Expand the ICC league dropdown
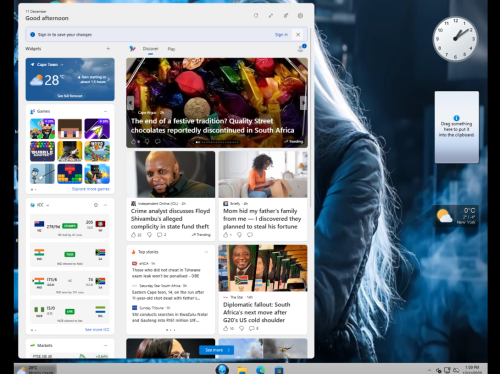Screen dimensions: 500x374 tap(48, 205)
